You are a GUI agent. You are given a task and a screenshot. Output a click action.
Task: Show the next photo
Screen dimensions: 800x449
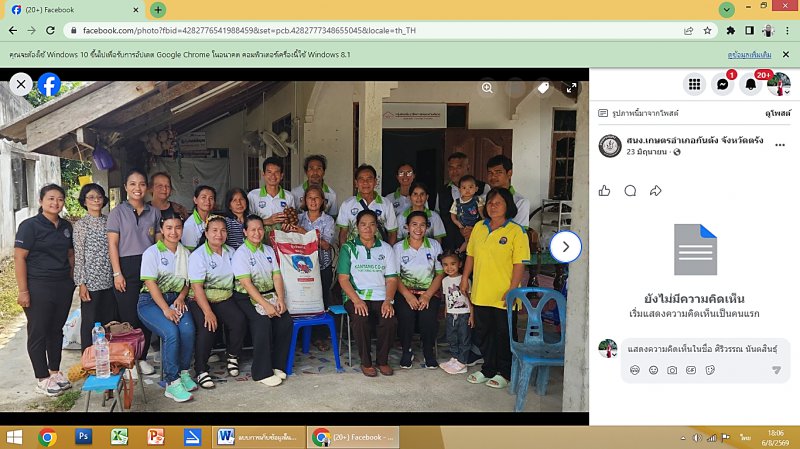pyautogui.click(x=565, y=247)
